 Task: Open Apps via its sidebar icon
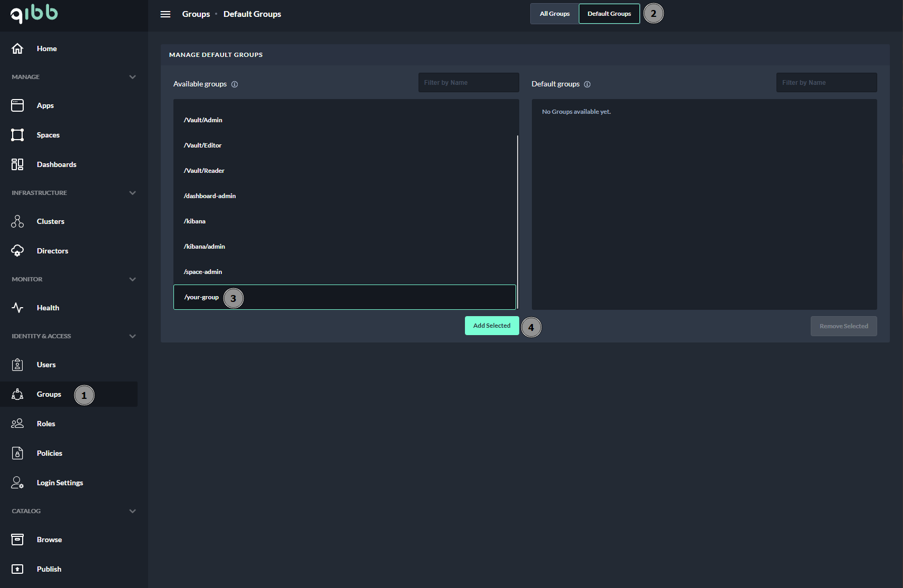pos(17,105)
